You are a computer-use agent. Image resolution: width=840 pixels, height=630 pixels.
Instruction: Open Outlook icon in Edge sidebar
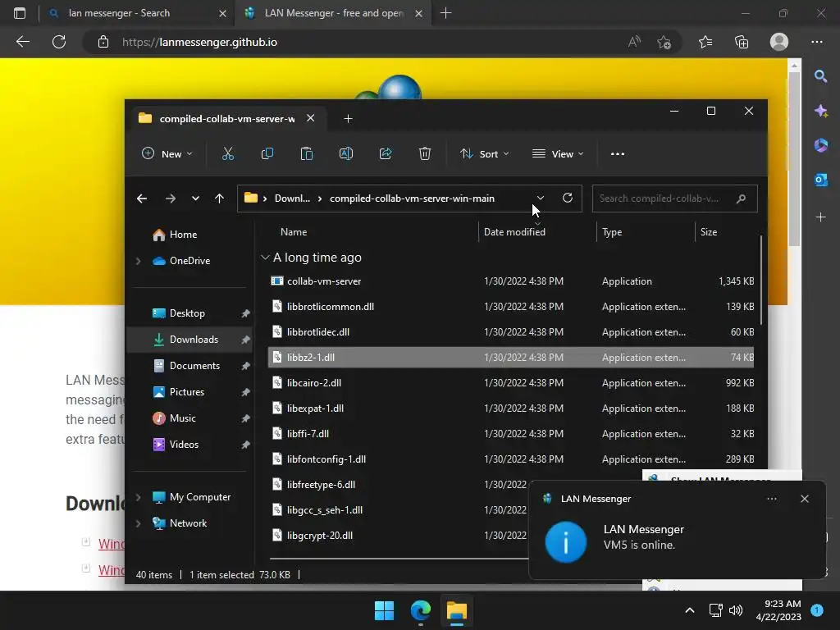coord(820,180)
